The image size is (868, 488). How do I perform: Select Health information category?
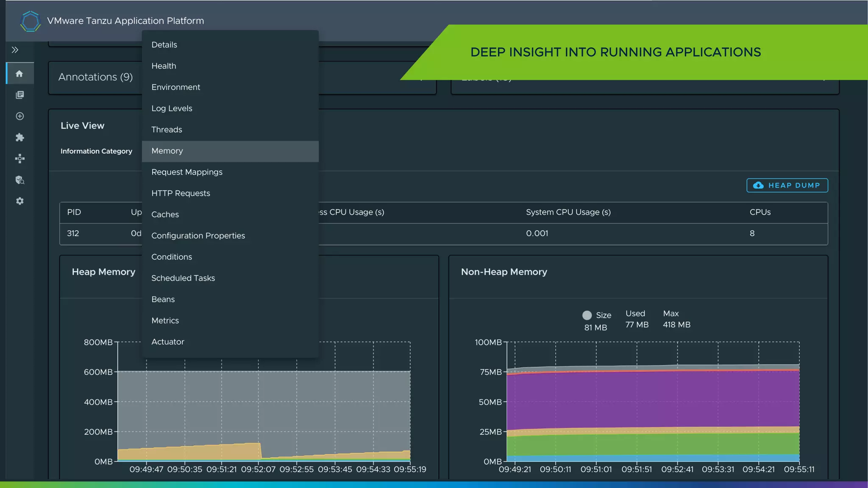coord(164,66)
